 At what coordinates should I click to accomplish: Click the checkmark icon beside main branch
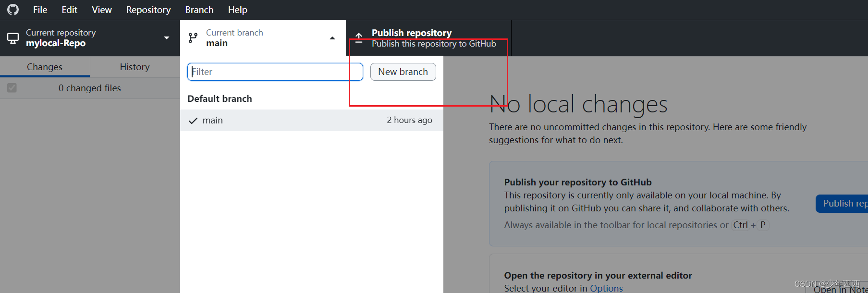193,121
